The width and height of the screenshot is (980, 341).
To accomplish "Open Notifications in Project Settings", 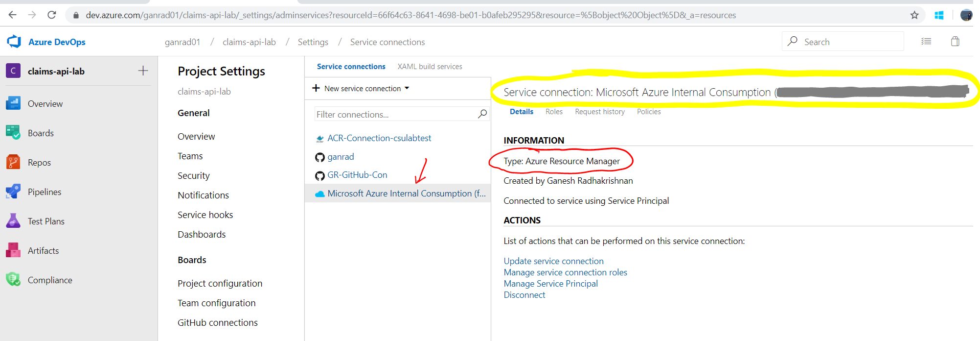I will pyautogui.click(x=203, y=195).
